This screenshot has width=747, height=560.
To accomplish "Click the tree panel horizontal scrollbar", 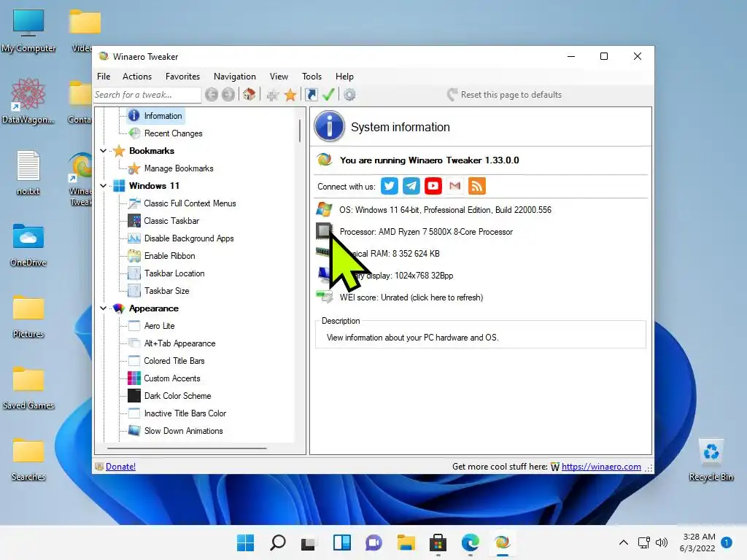I will 187,448.
